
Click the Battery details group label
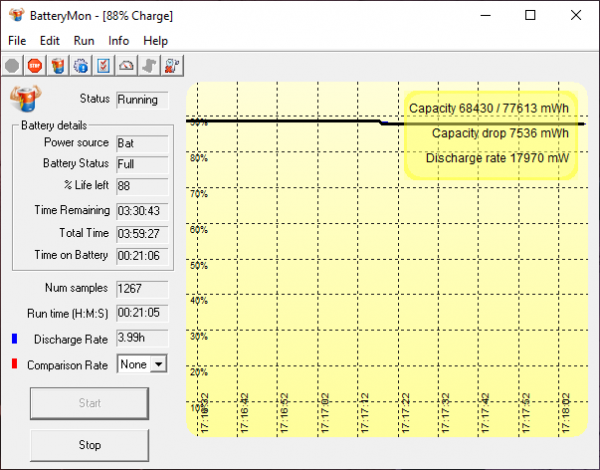click(x=54, y=126)
